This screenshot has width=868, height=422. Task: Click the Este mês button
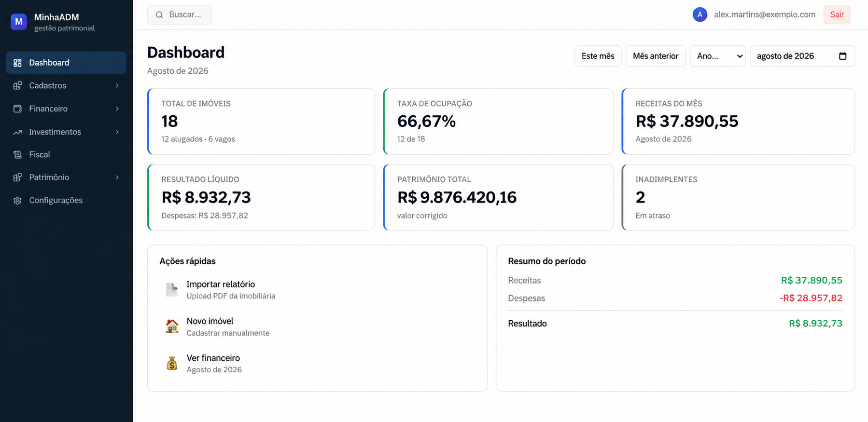[598, 56]
